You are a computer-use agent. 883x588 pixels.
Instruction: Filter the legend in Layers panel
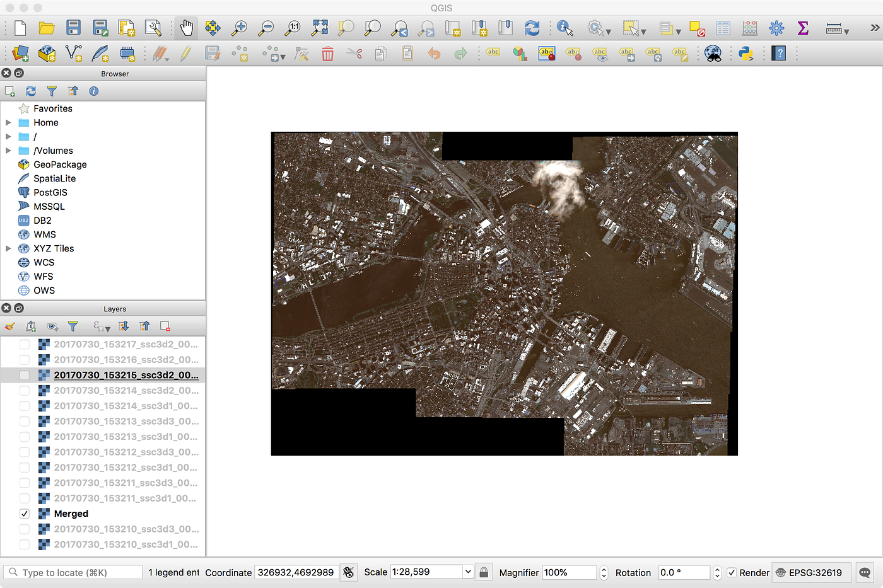pos(73,326)
